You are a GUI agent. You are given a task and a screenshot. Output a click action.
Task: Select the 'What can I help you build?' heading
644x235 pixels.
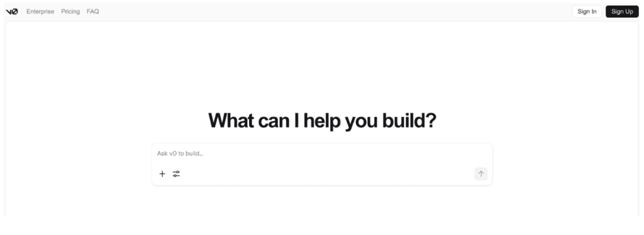(x=322, y=120)
